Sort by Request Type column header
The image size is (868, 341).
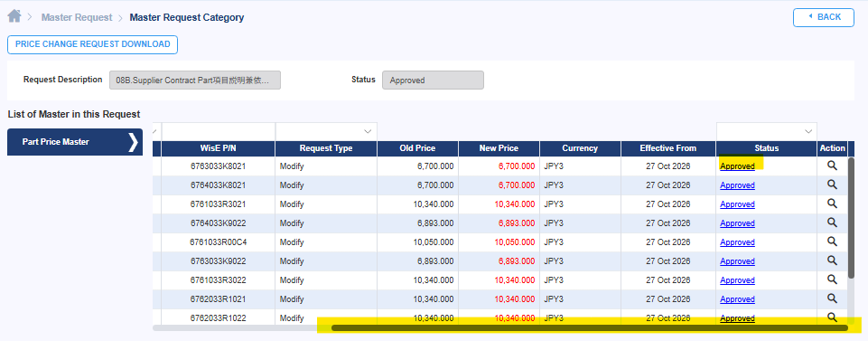[x=326, y=148]
